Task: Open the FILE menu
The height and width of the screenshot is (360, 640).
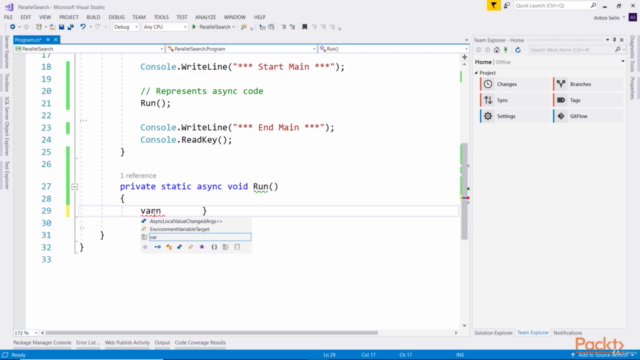Action: tap(8, 17)
